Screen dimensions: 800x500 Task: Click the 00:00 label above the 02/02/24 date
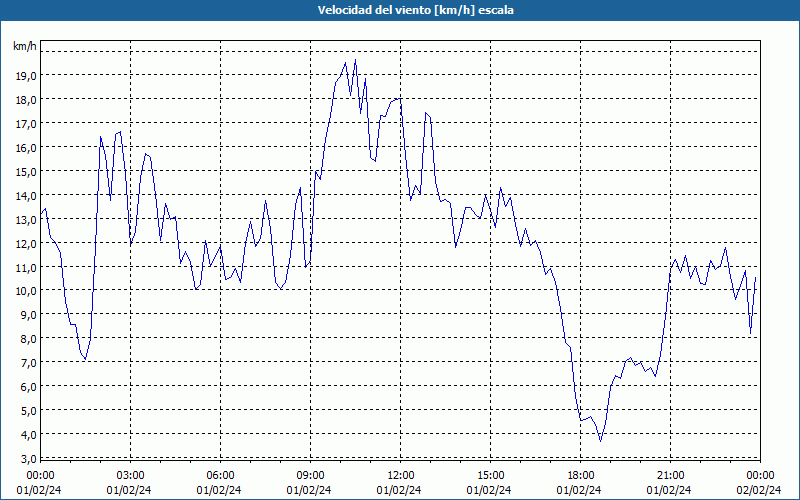[x=760, y=476]
